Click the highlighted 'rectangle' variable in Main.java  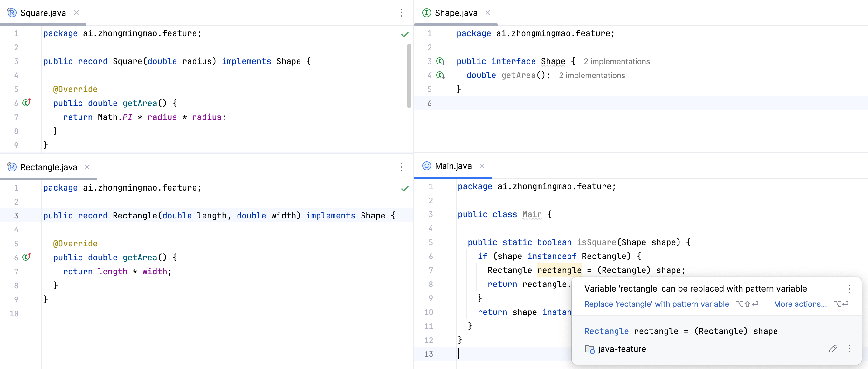[x=559, y=270]
